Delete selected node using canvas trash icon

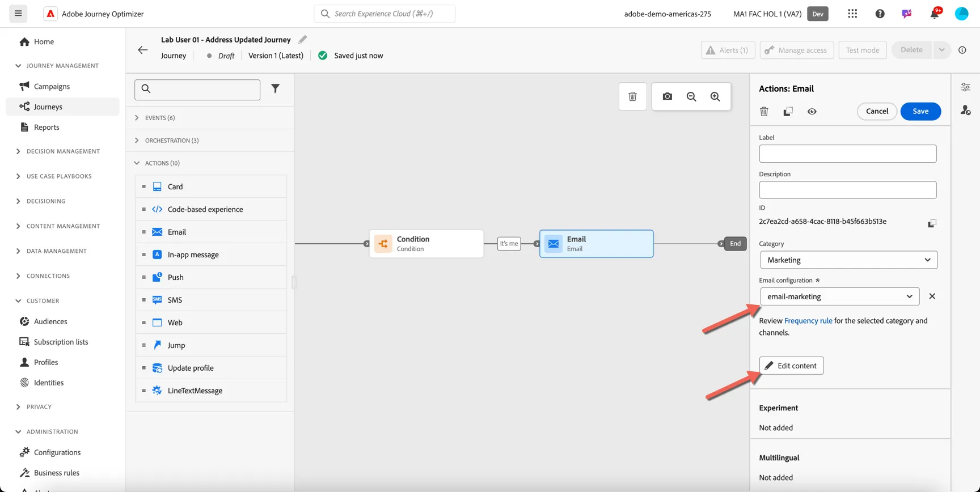(632, 96)
